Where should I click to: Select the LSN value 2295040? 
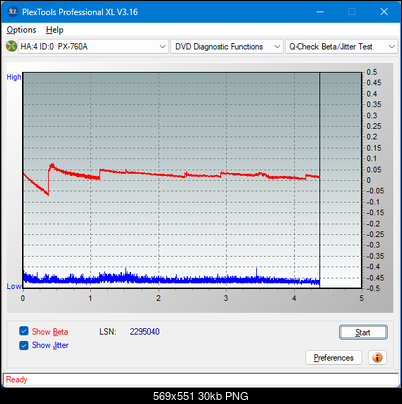point(145,332)
